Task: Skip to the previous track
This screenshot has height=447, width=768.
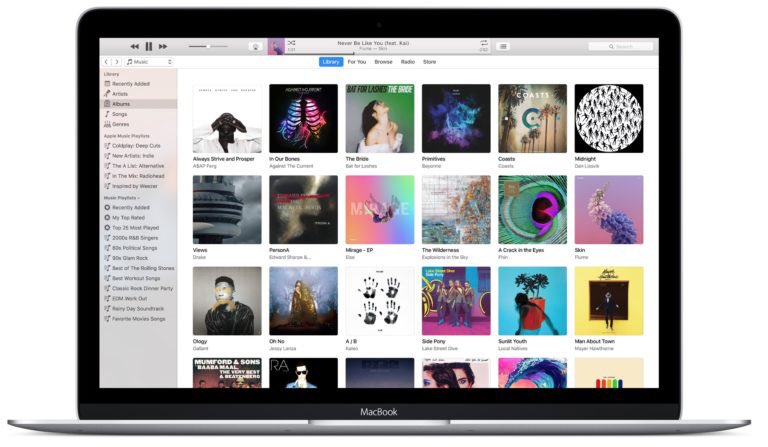Action: click(x=134, y=47)
